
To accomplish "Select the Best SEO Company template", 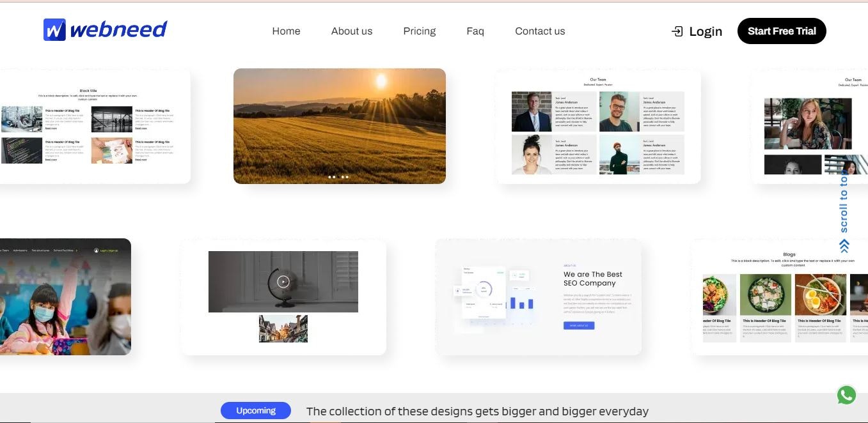I will point(538,296).
